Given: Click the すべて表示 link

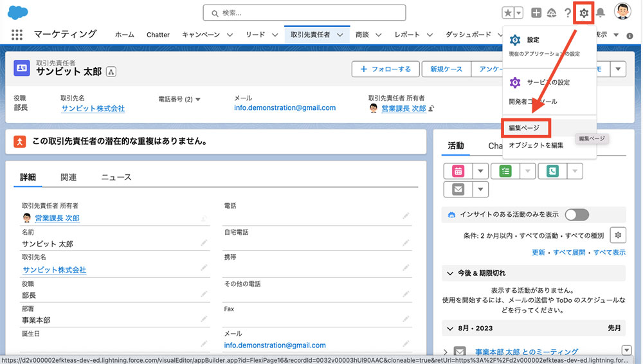Looking at the screenshot, I should click(x=610, y=252).
